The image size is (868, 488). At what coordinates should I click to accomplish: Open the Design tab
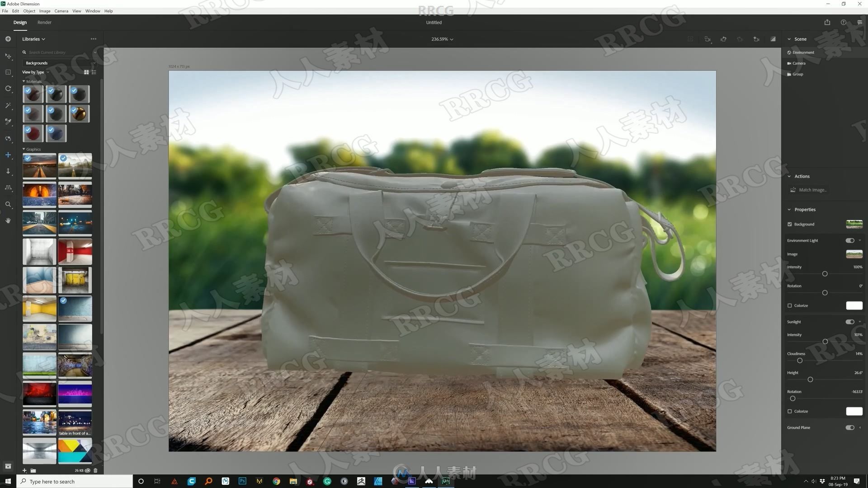(x=20, y=22)
